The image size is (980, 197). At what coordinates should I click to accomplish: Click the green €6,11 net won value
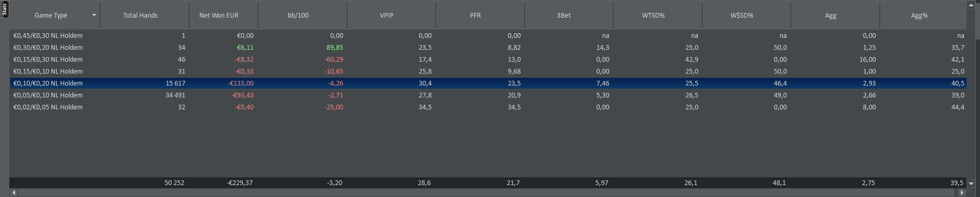point(245,48)
